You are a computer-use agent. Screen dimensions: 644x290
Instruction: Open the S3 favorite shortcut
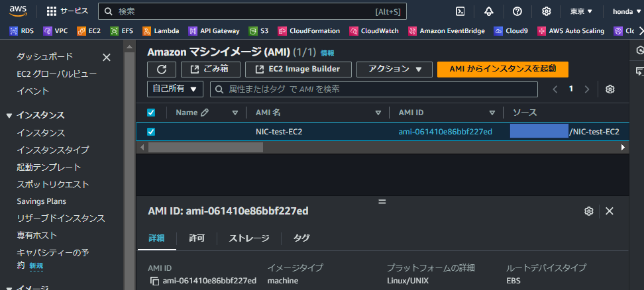pyautogui.click(x=259, y=30)
